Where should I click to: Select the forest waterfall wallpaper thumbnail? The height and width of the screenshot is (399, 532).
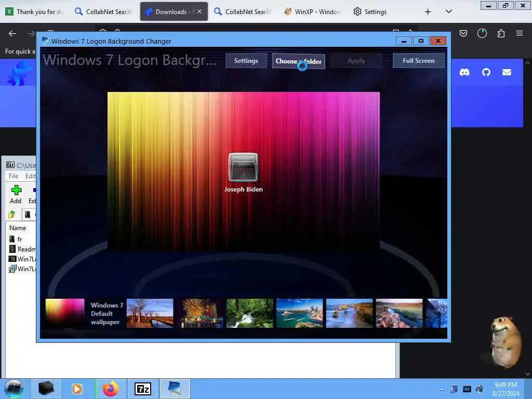point(250,313)
